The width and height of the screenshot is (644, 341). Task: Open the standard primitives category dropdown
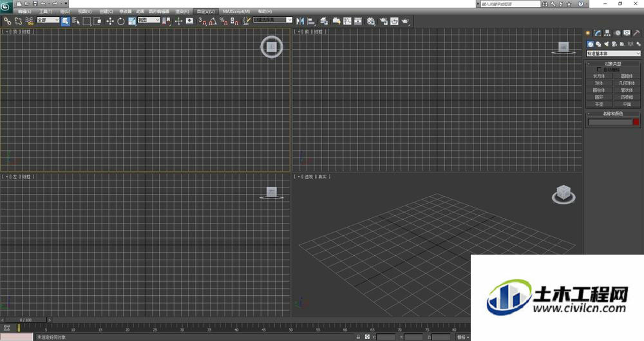tap(613, 54)
